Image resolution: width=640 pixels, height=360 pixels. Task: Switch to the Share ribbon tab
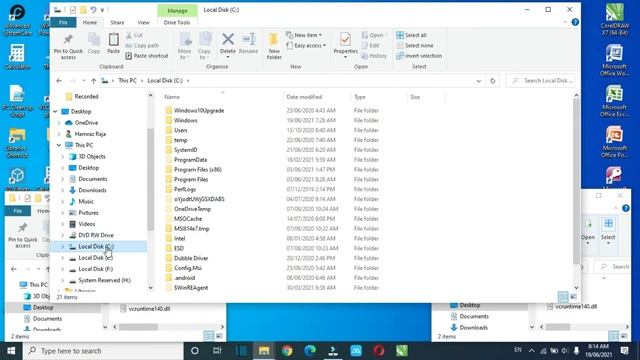pyautogui.click(x=117, y=22)
